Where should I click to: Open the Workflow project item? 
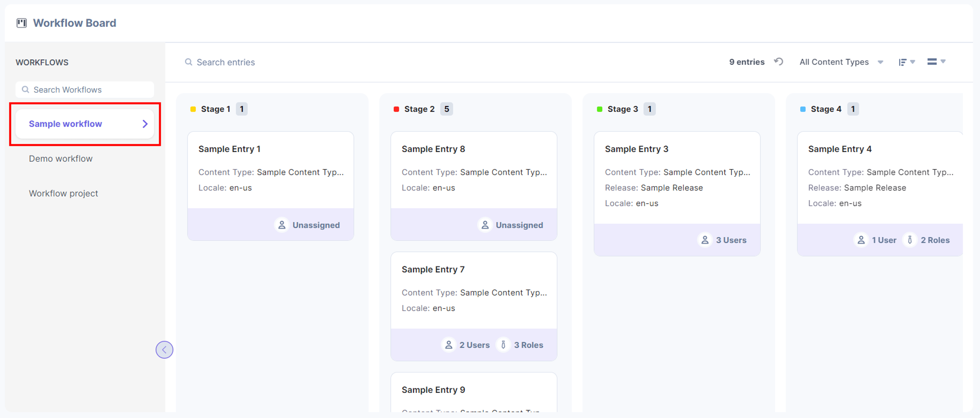pyautogui.click(x=63, y=193)
